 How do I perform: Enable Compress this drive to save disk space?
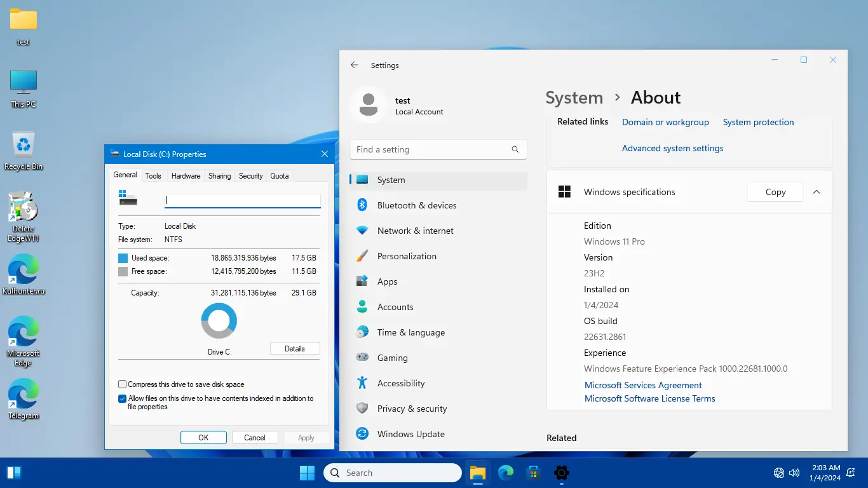tap(122, 384)
